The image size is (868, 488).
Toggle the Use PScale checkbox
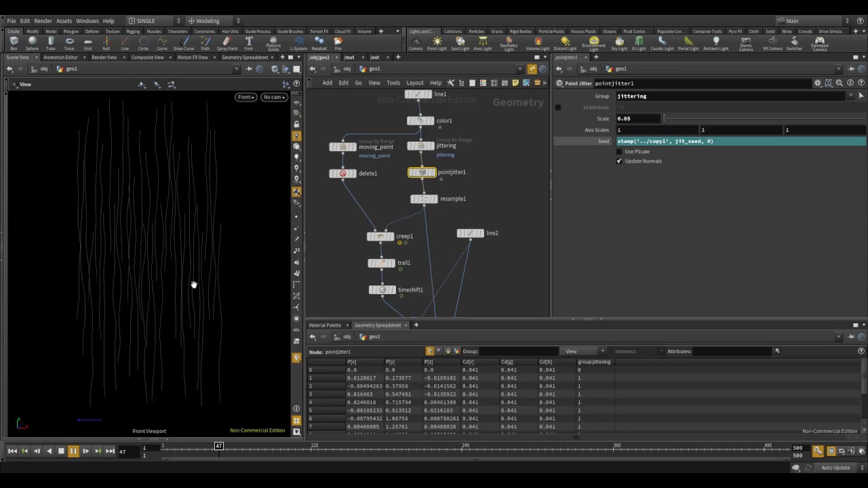coord(619,151)
